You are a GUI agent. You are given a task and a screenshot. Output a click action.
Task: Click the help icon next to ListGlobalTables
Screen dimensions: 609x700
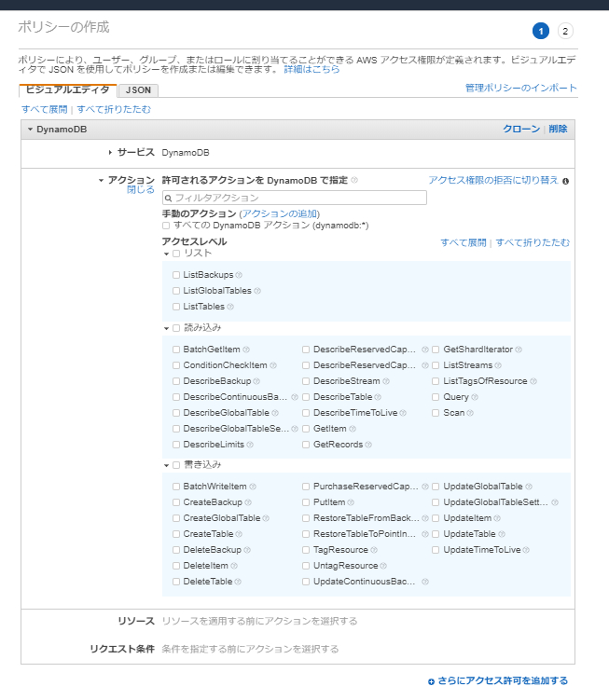tap(257, 291)
